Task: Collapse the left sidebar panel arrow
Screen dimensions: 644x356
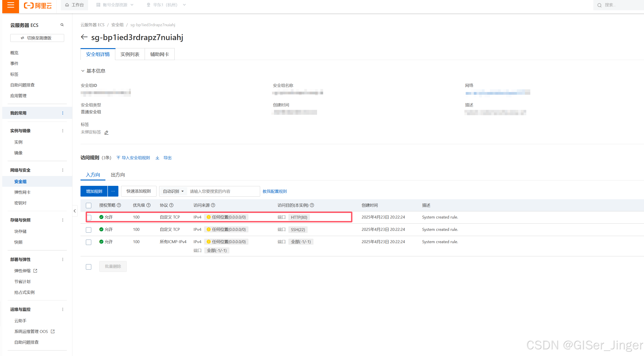Action: pyautogui.click(x=75, y=211)
